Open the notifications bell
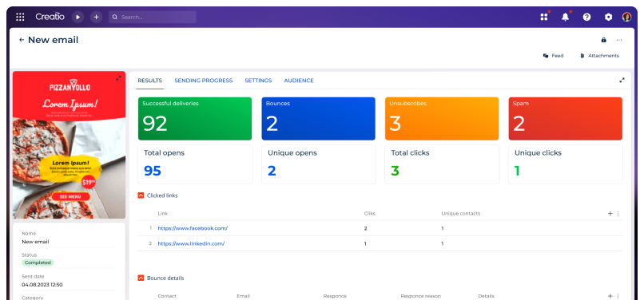The height and width of the screenshot is (300, 644). point(566,17)
